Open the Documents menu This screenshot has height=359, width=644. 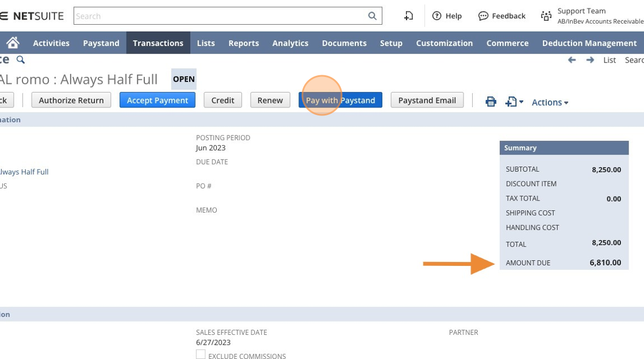[344, 43]
